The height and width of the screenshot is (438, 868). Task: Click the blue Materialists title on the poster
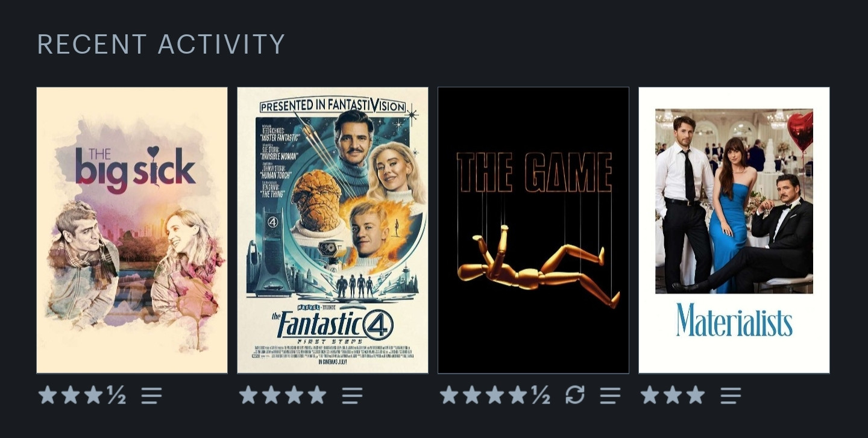734,320
